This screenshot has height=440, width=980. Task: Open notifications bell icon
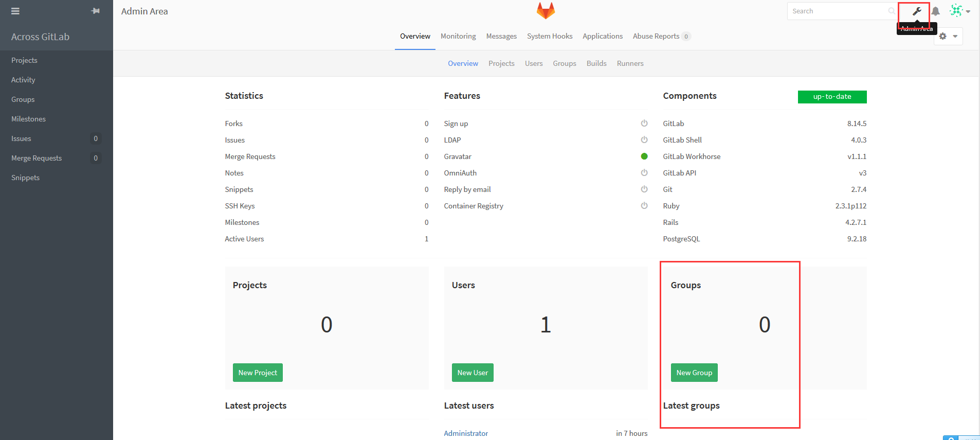point(936,11)
